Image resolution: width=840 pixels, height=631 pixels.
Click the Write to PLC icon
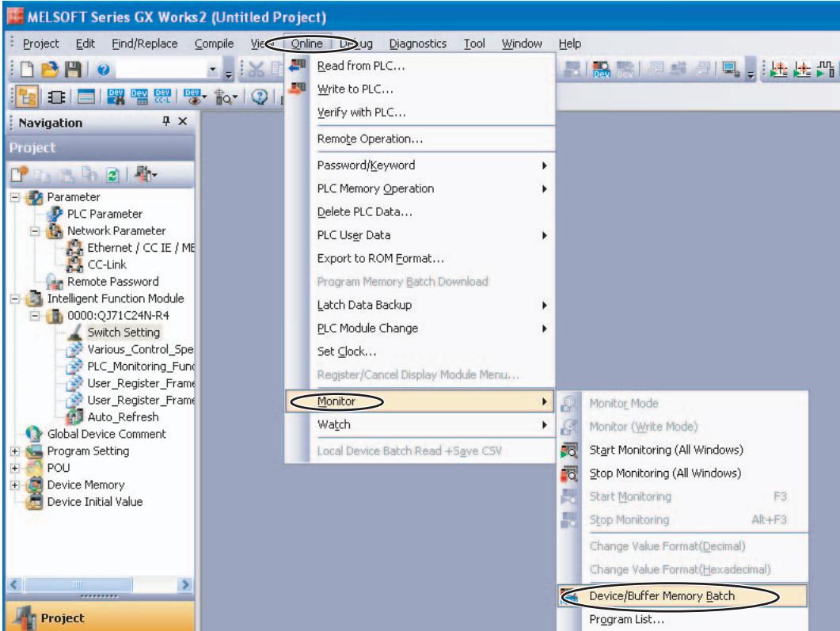[298, 89]
